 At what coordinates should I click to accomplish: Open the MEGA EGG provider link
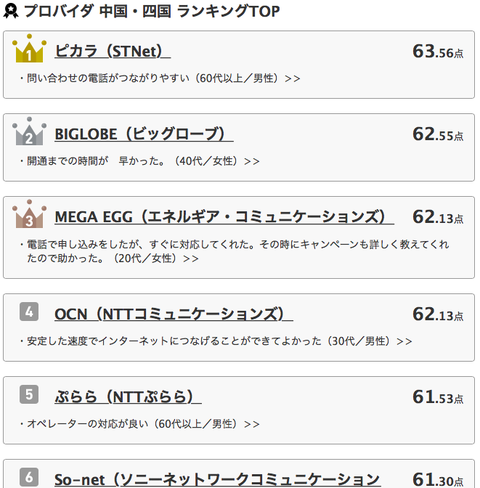click(224, 217)
